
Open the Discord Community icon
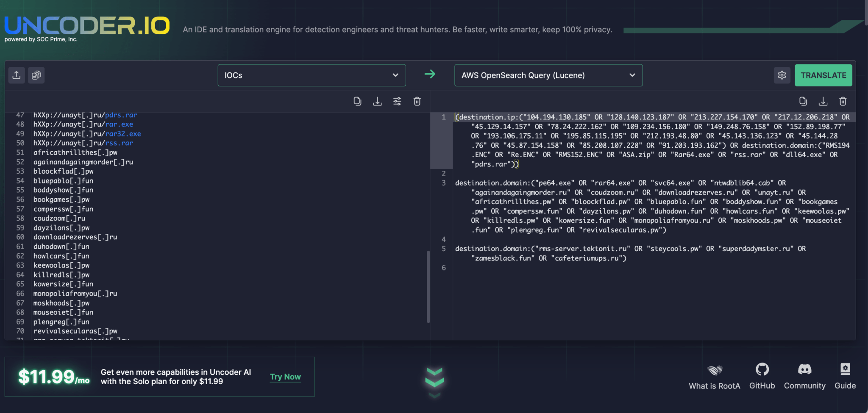(804, 375)
